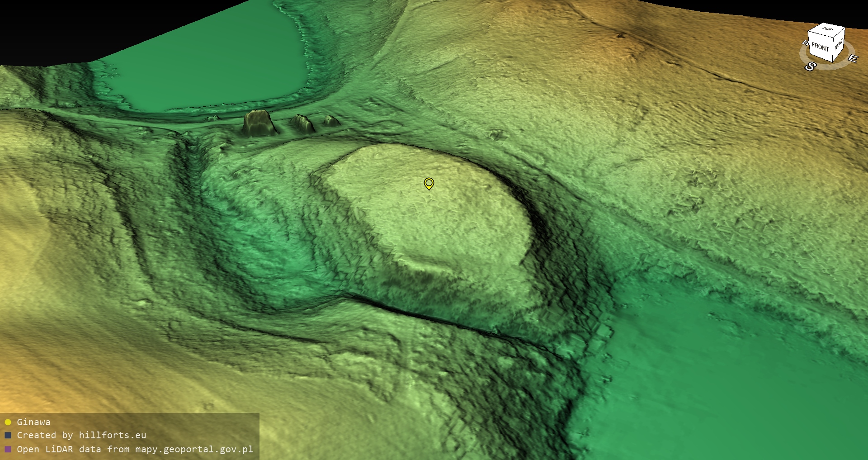Click the TOP face of the navigation cube
Image resolution: width=868 pixels, height=460 pixels.
coord(827,30)
